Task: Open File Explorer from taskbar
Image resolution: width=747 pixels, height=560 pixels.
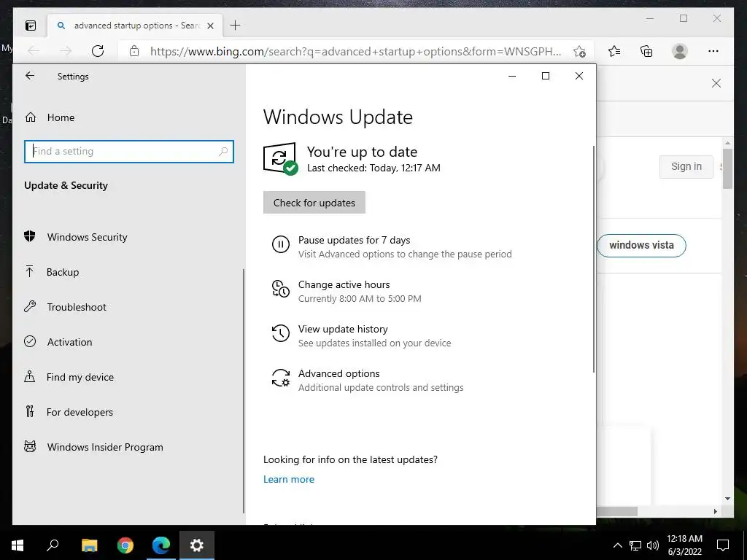Action: [89, 545]
